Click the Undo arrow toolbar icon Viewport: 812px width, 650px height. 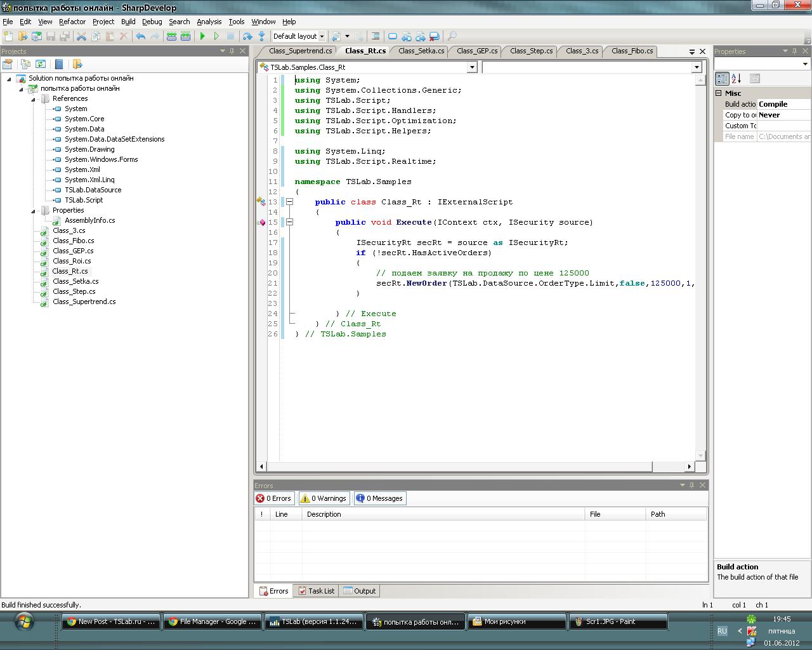(x=141, y=36)
